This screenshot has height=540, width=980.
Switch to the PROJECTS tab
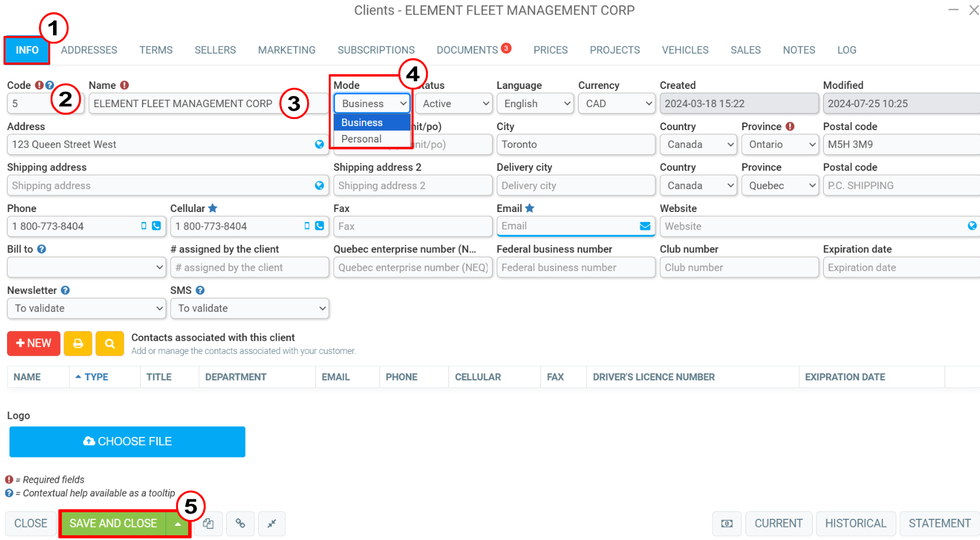click(615, 50)
